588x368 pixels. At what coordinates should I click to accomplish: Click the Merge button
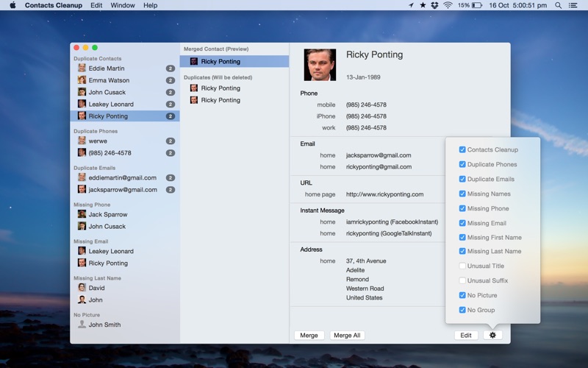tap(309, 336)
